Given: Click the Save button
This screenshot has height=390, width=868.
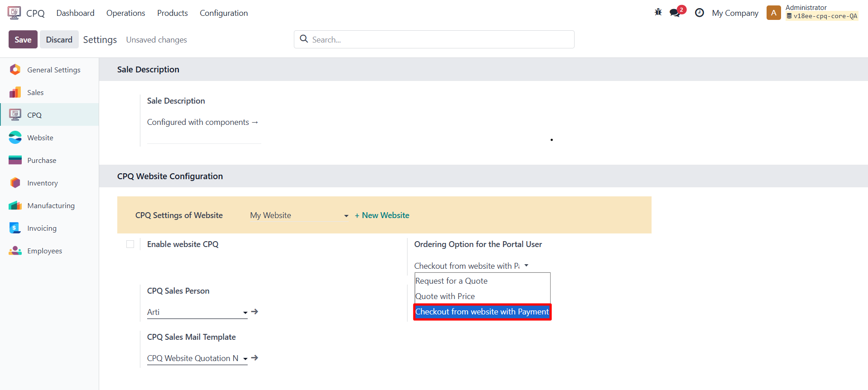Looking at the screenshot, I should [23, 39].
